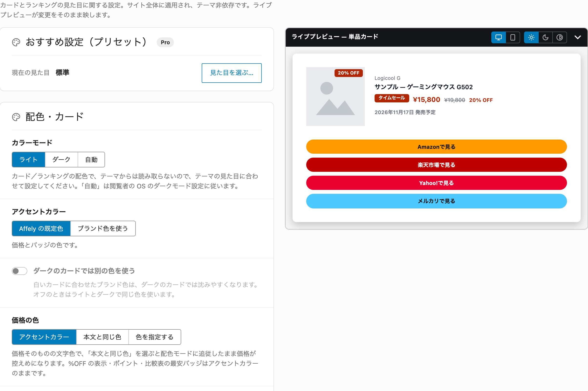
Task: Click product title サンプル — ゲーミングマウス G502
Action: point(424,87)
